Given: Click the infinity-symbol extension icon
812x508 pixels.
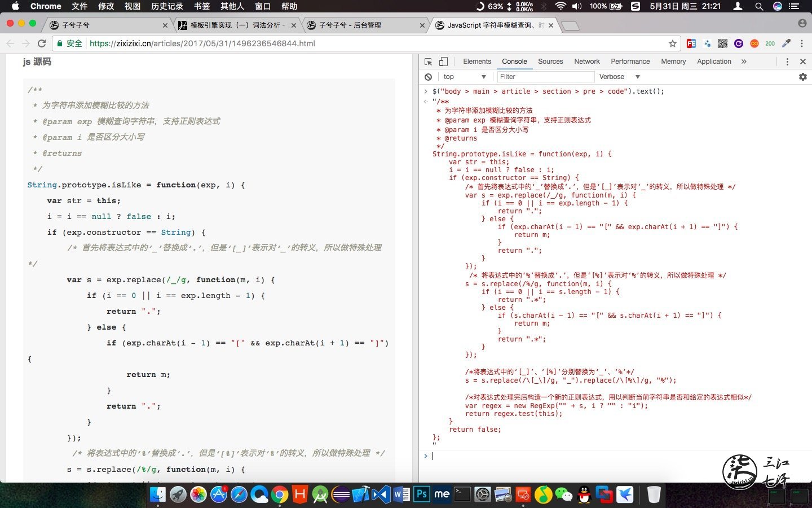Looking at the screenshot, I should click(754, 43).
